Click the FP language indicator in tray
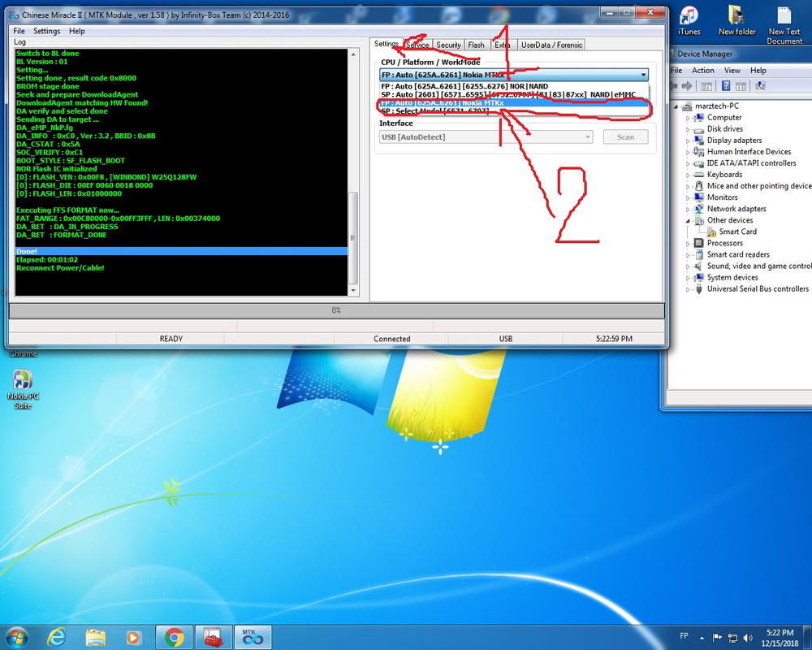Screen dimensions: 812x650 [x=684, y=635]
